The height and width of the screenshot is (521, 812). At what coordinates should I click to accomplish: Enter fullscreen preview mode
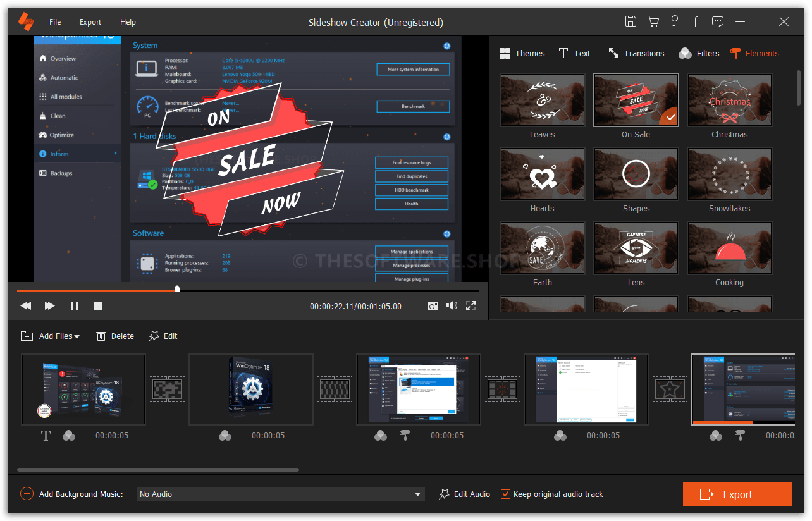point(471,305)
